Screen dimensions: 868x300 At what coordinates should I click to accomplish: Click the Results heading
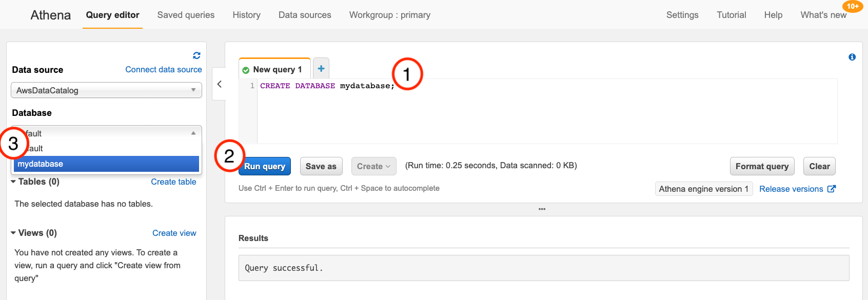tap(253, 238)
